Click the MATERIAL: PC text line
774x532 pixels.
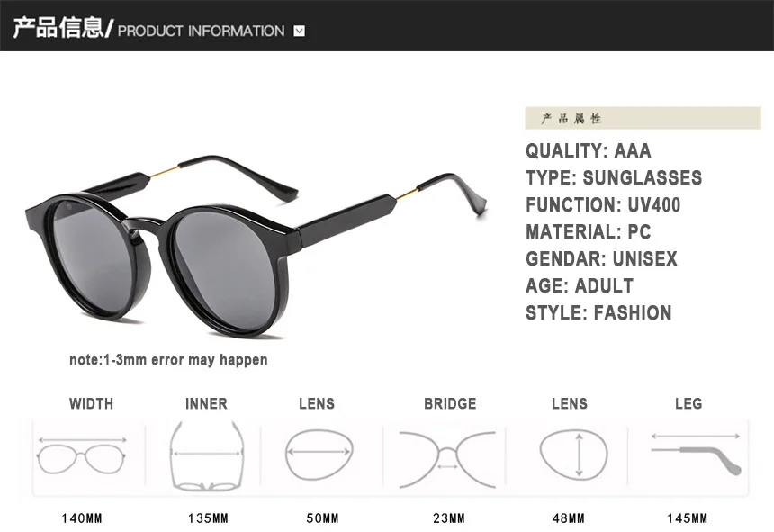click(x=588, y=232)
